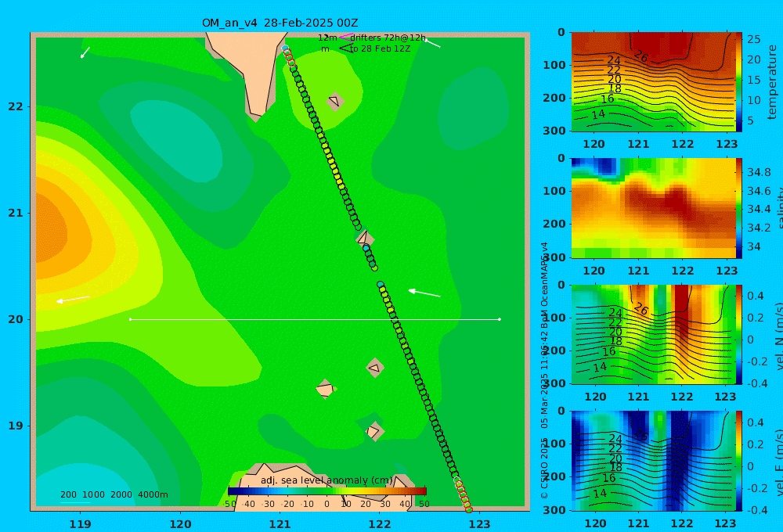
Task: Click depth label 300 on salinity panel
Action: pyautogui.click(x=554, y=257)
